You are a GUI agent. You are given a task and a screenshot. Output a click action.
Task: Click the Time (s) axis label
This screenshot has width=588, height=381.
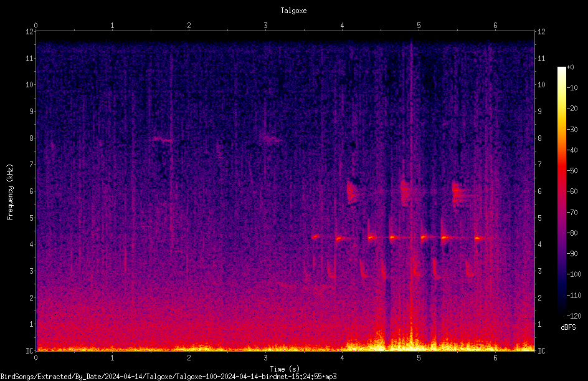[285, 369]
